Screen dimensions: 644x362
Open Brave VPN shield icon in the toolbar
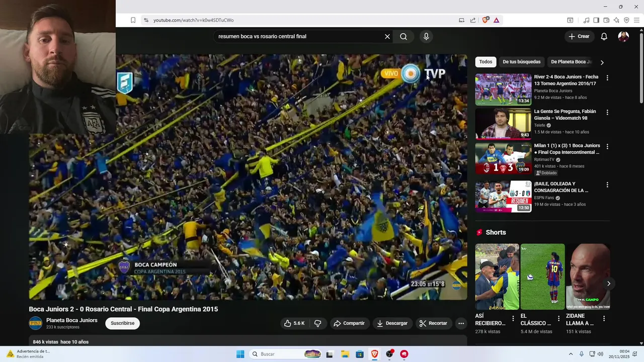pos(626,20)
